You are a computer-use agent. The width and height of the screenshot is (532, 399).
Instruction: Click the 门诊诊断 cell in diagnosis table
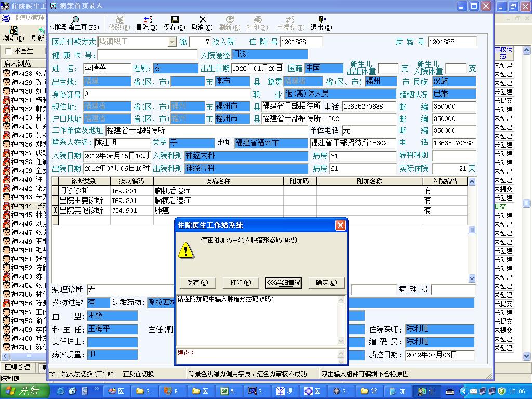pyautogui.click(x=84, y=191)
